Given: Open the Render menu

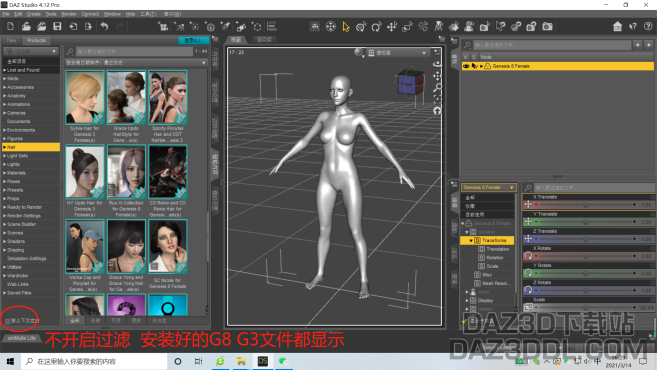Looking at the screenshot, I should (69, 14).
